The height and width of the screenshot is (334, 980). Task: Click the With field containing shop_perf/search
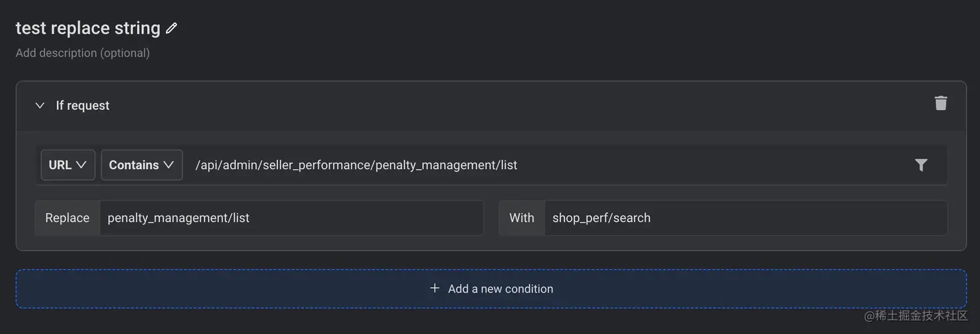745,218
